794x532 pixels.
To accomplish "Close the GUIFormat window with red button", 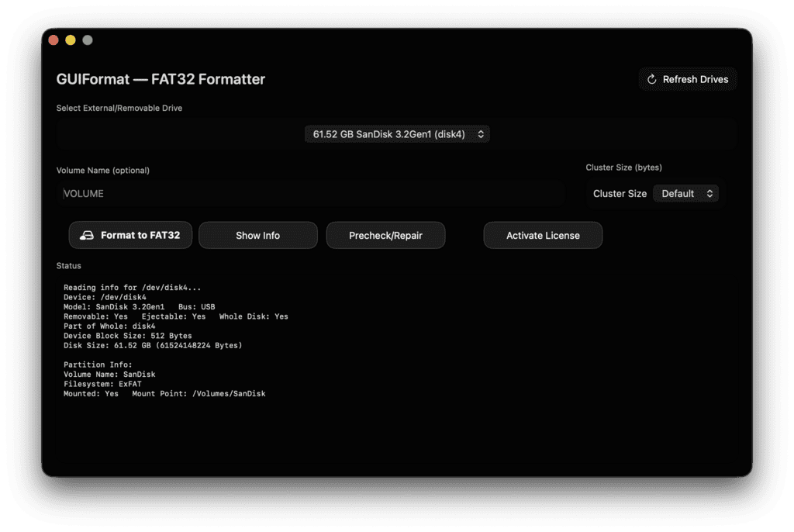I will click(54, 40).
